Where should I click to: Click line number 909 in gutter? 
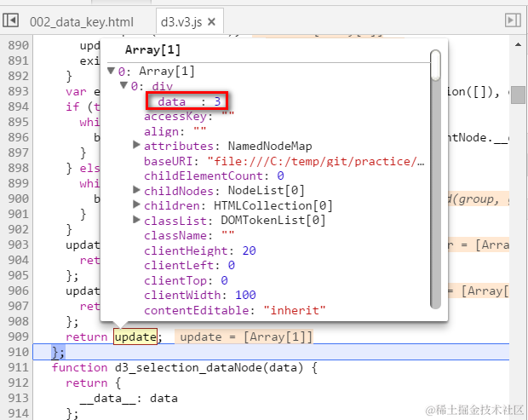point(19,337)
